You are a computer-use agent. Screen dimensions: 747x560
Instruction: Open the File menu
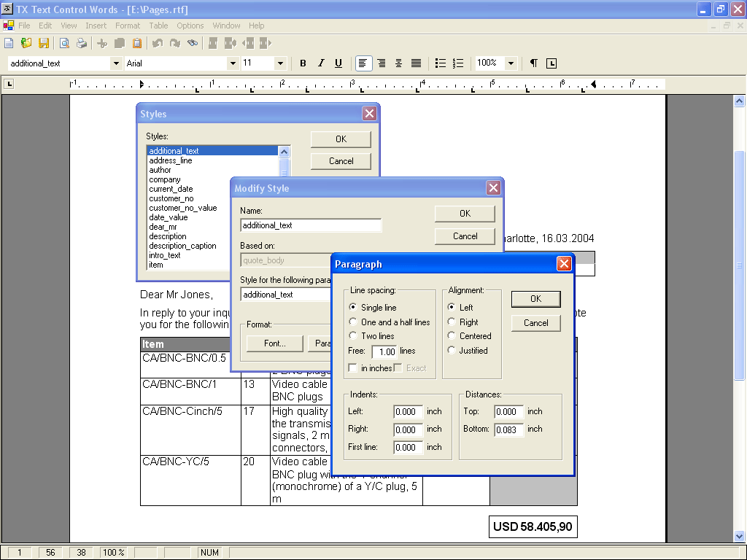(24, 26)
